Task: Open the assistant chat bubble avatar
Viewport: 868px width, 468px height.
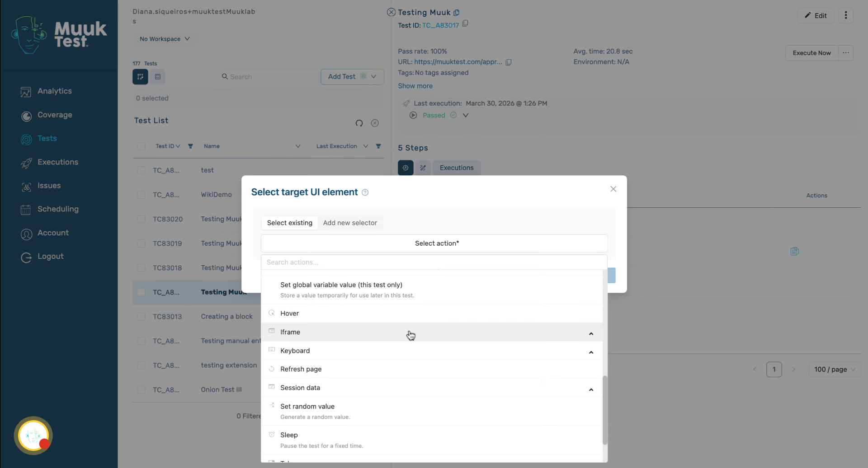Action: [x=33, y=435]
